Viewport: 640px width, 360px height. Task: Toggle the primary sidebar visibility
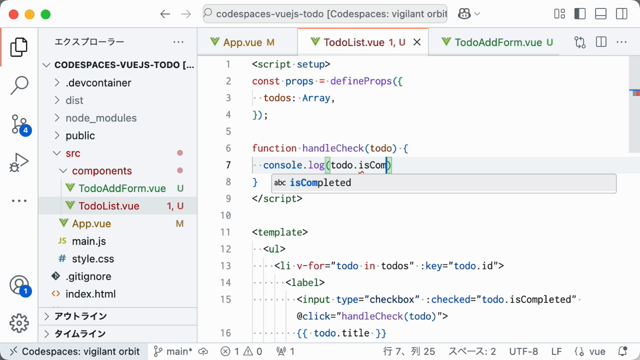coord(580,14)
